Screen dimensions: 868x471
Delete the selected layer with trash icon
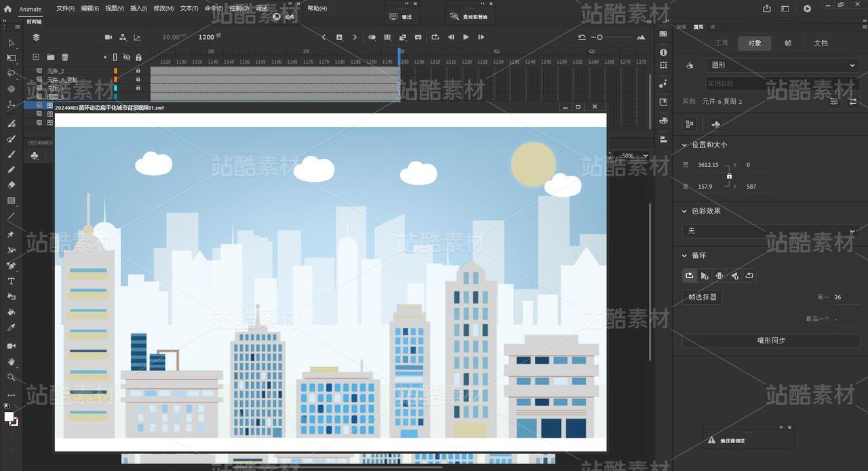(x=65, y=57)
